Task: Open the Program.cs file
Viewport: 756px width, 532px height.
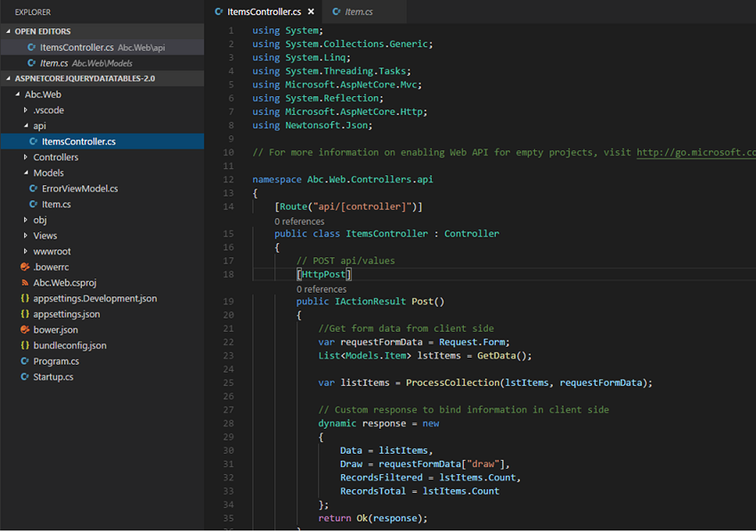Action: coord(102,361)
